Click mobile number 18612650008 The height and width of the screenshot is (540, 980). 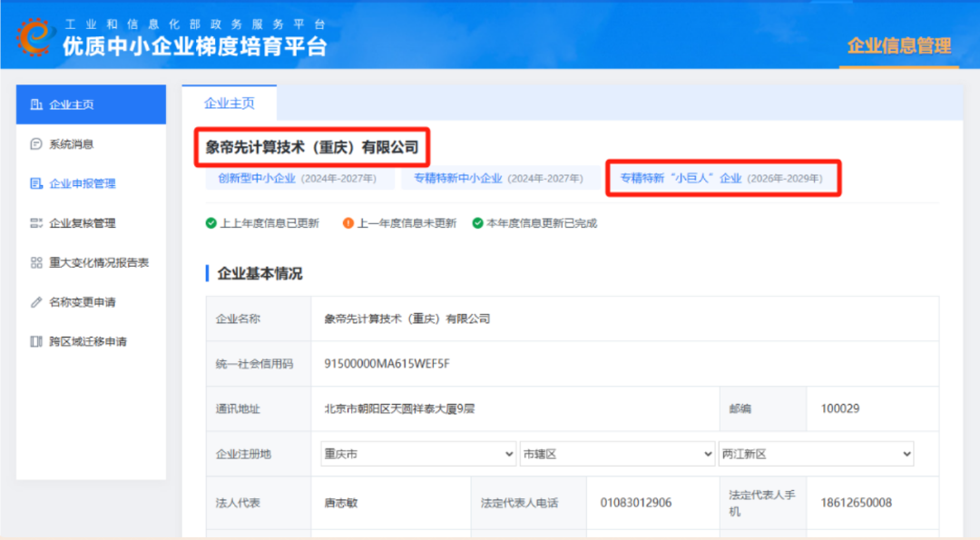click(857, 503)
